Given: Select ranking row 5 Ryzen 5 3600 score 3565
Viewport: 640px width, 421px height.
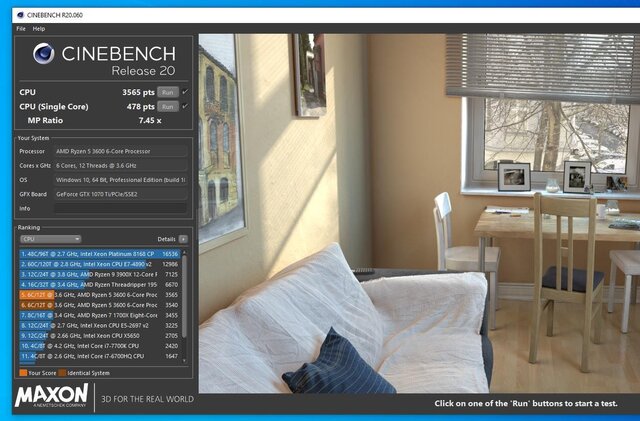Looking at the screenshot, I should [x=100, y=295].
